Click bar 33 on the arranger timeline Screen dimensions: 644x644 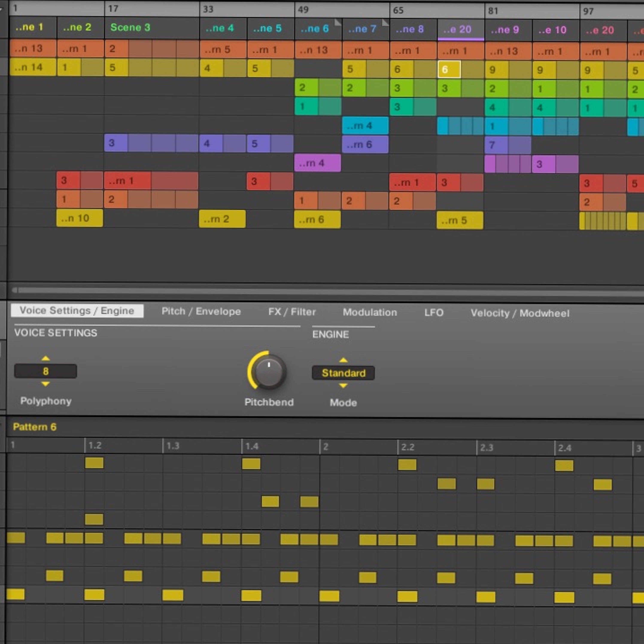[x=208, y=9]
